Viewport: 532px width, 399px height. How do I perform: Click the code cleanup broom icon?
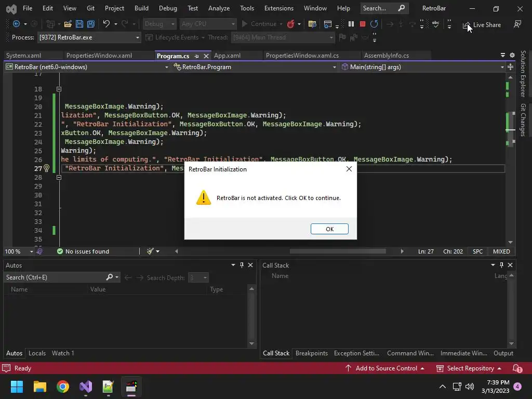tap(150, 251)
